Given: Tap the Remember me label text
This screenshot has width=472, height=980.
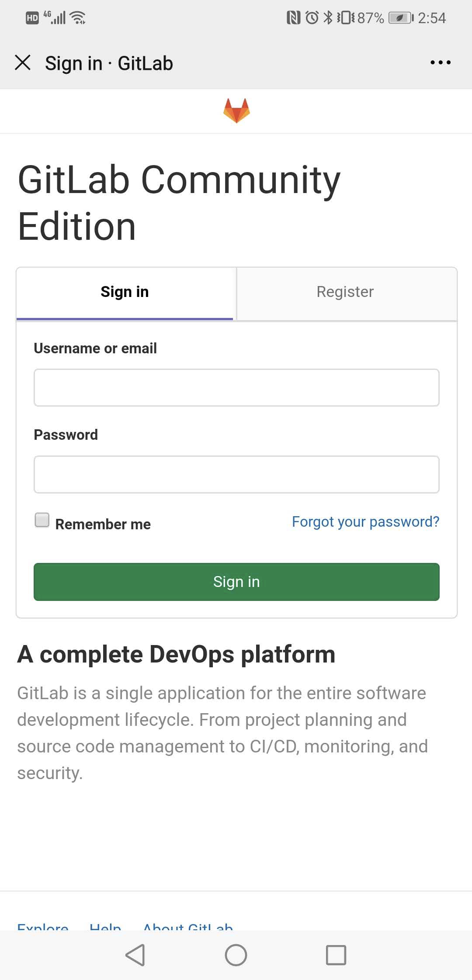Looking at the screenshot, I should (x=103, y=524).
